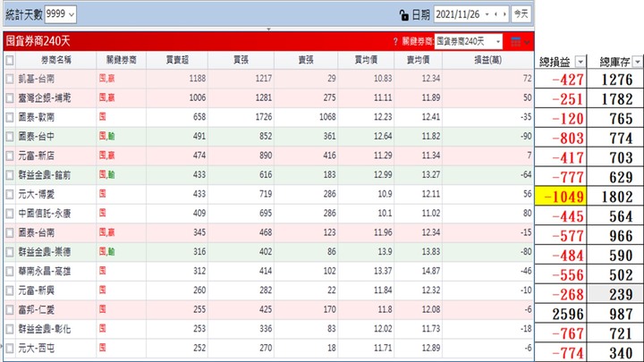This screenshot has height=362, width=644.
Task: Check the 群益金鼎-崇德 row checkbox
Action: (10, 252)
